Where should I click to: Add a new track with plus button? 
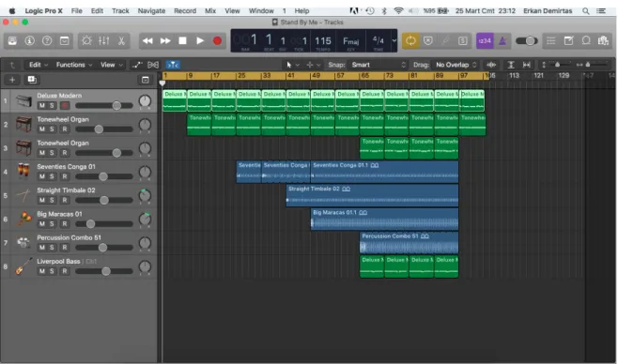click(12, 80)
